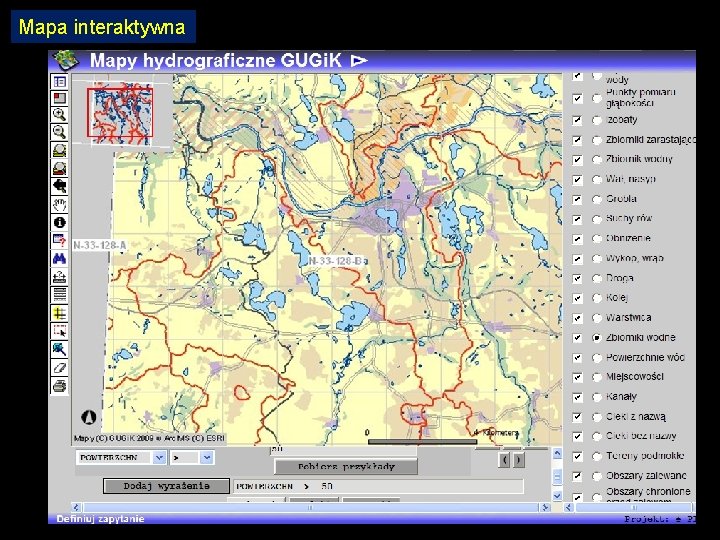Click the Definiuj zapytanie status text
This screenshot has width=720, height=540.
pos(100,518)
